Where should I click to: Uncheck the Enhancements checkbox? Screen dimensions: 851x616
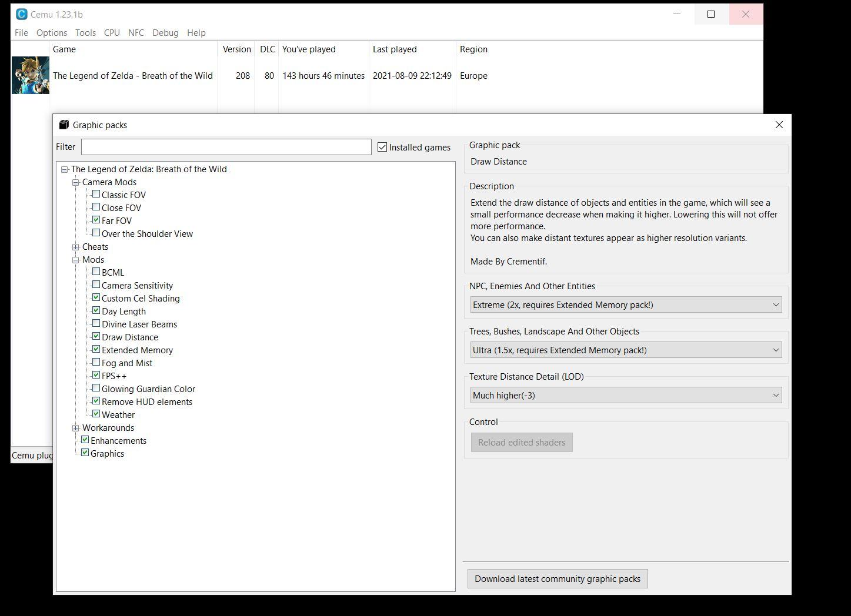point(85,440)
